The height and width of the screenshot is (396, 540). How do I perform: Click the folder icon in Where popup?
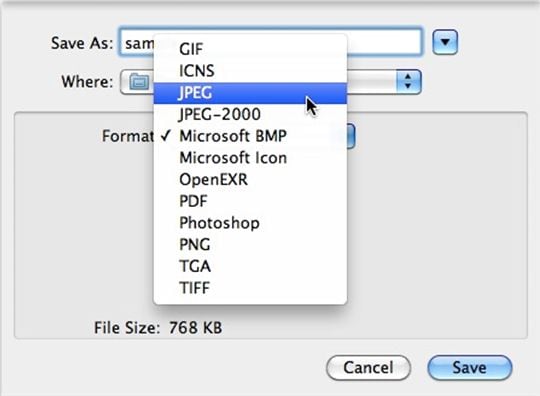tap(139, 82)
